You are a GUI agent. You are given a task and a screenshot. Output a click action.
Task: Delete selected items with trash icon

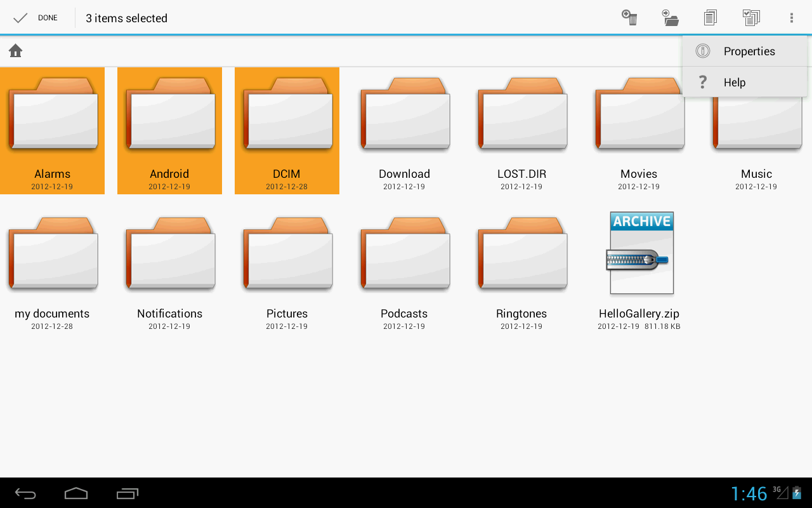pos(629,18)
